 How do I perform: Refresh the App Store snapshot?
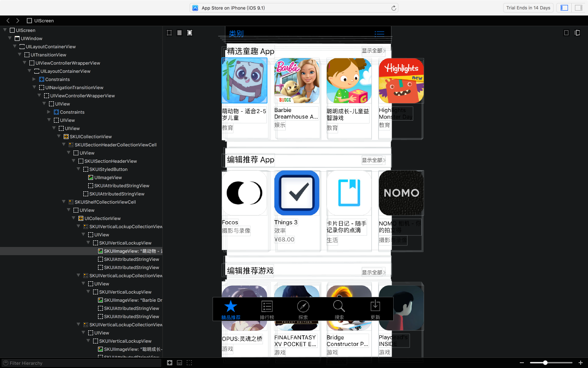click(394, 8)
